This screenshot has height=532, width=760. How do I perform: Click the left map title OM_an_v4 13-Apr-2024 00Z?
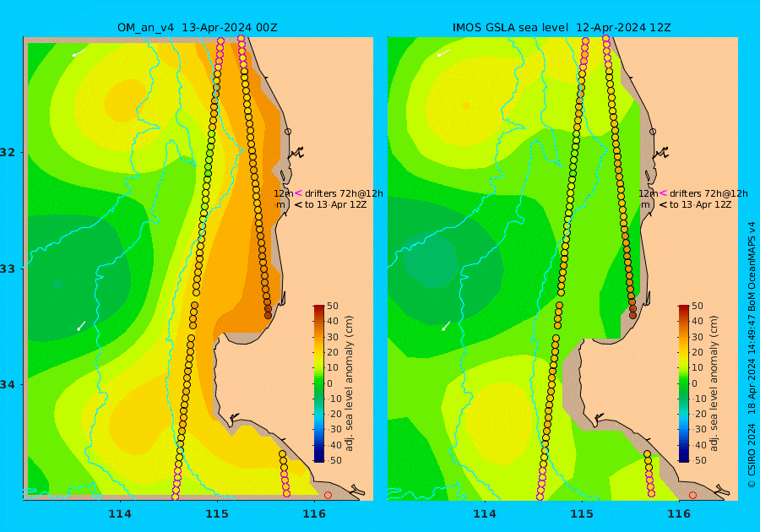[198, 28]
